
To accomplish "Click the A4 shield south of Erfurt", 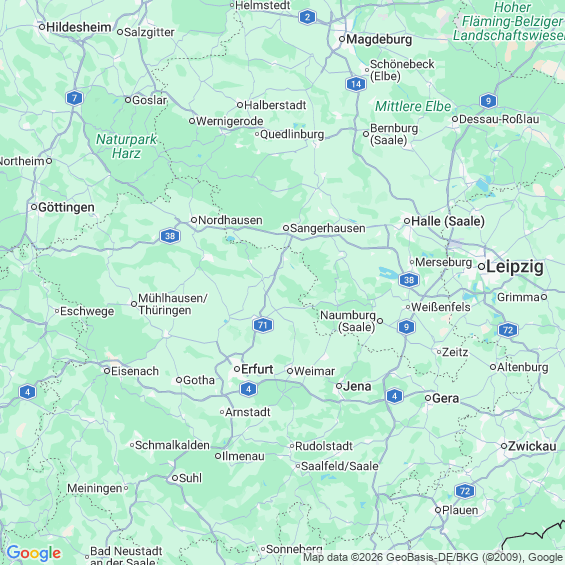I will pyautogui.click(x=248, y=389).
